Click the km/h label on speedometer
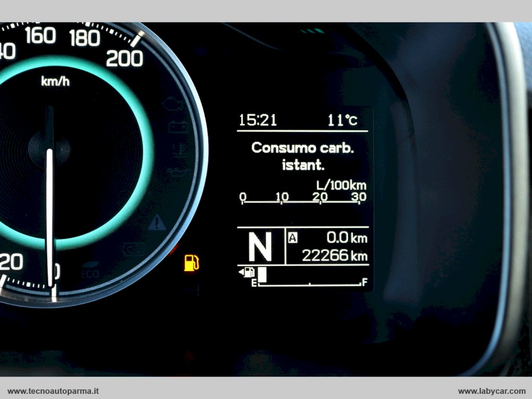The width and height of the screenshot is (532, 399). (55, 81)
